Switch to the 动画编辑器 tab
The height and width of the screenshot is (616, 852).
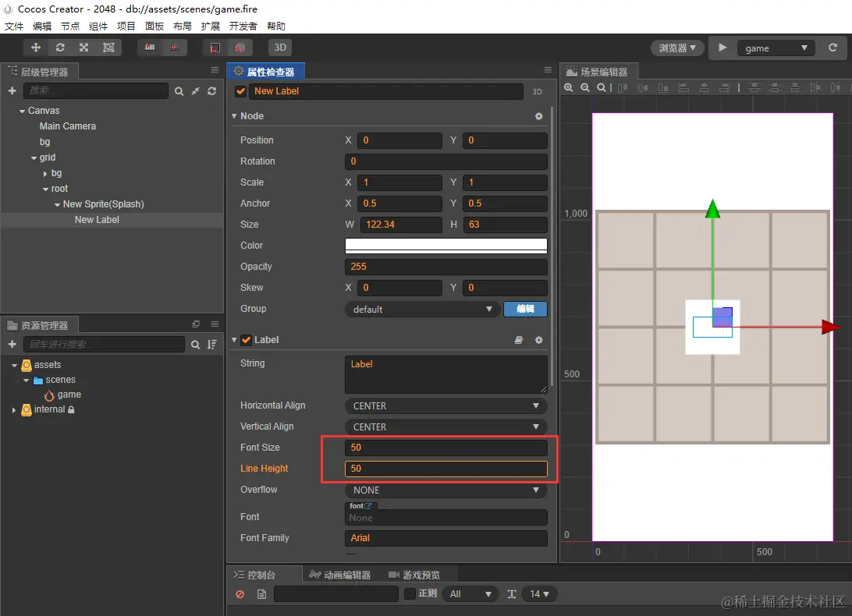click(x=340, y=575)
